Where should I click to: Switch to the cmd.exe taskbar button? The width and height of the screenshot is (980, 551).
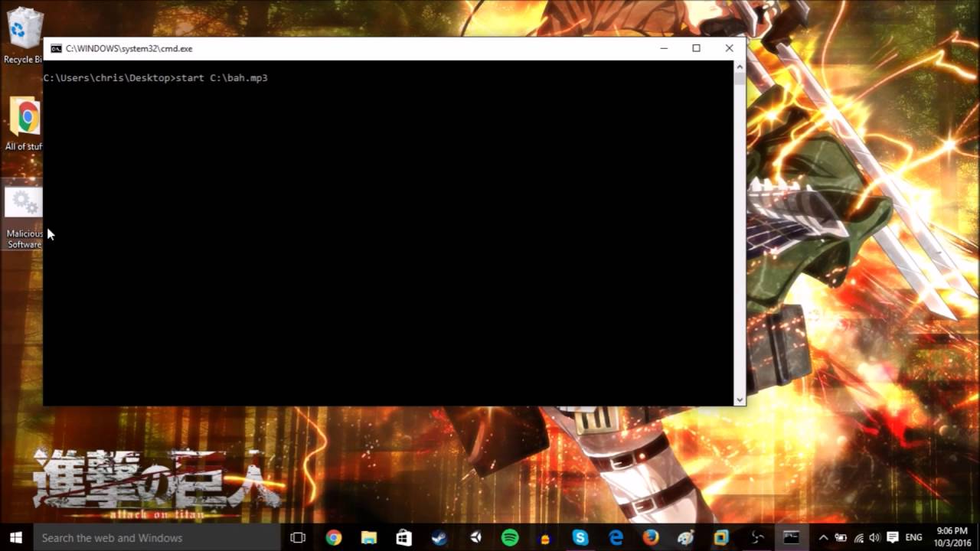(791, 537)
